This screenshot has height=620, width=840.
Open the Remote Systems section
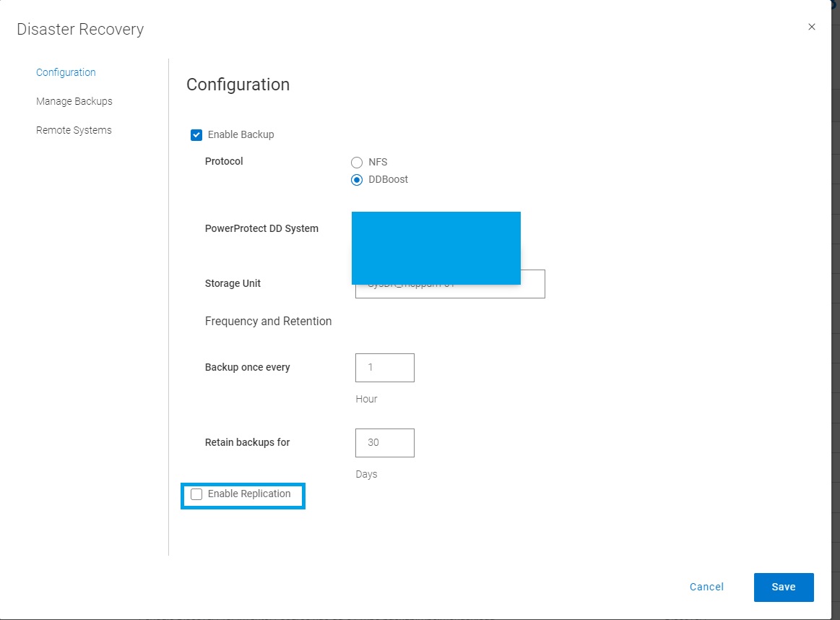[x=74, y=130]
